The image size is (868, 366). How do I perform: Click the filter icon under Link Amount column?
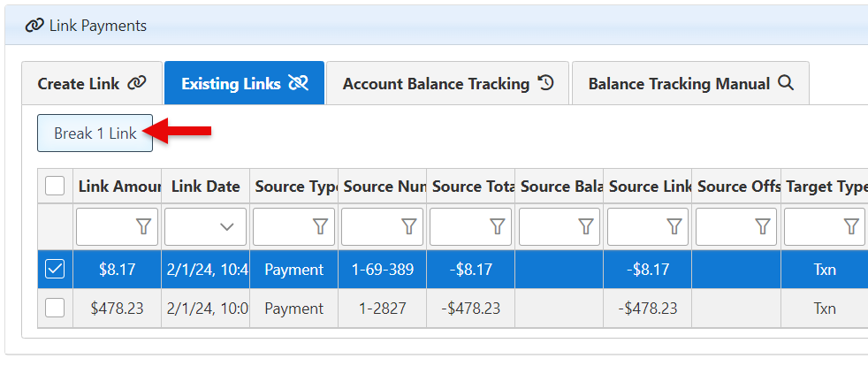143,227
